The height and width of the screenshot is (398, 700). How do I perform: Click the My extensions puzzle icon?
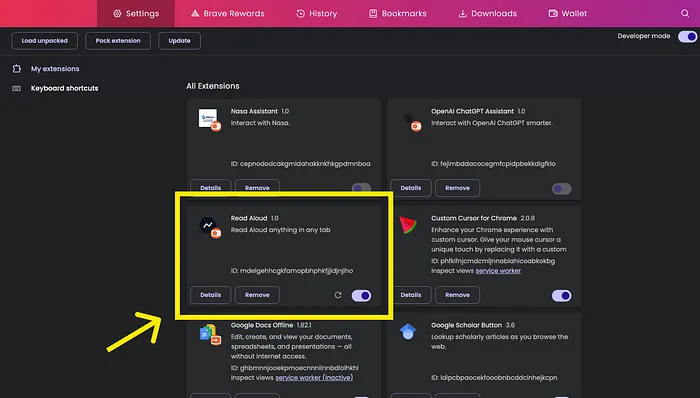pos(17,69)
